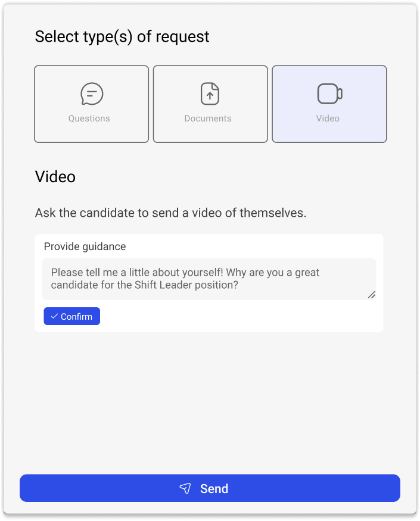Click the "Select type(s) of request" heading
The image size is (420, 521).
(122, 37)
